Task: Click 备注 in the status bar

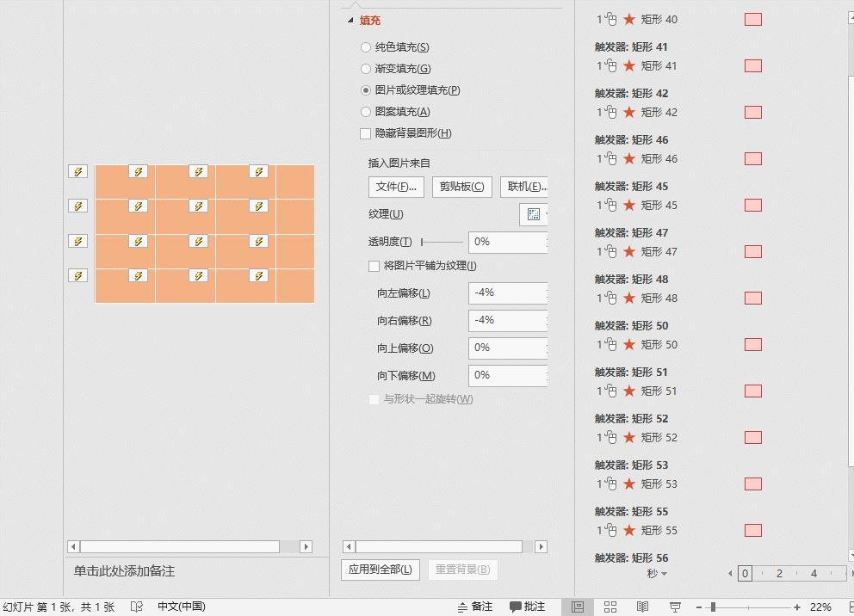Action: point(479,606)
